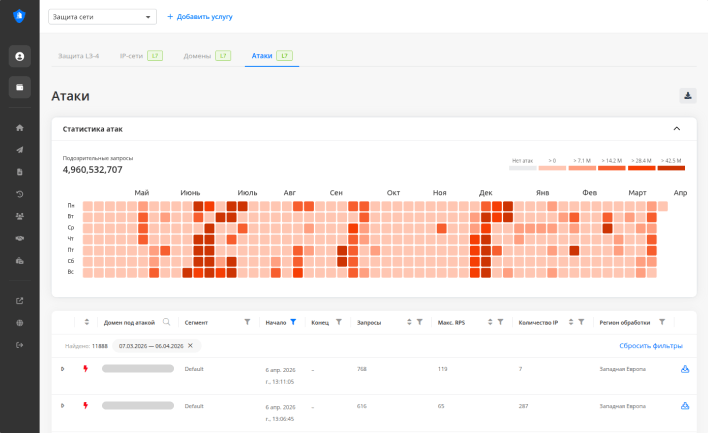Remove the 07.03.2026 — 06.04.2026 date filter chip
Image resolution: width=708 pixels, height=433 pixels.
tap(190, 346)
